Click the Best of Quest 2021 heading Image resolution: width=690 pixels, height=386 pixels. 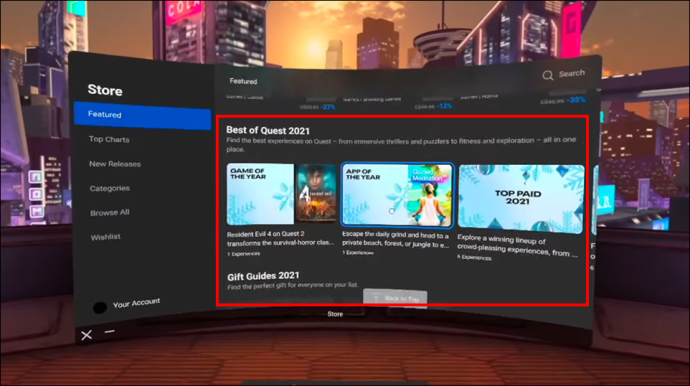point(268,130)
